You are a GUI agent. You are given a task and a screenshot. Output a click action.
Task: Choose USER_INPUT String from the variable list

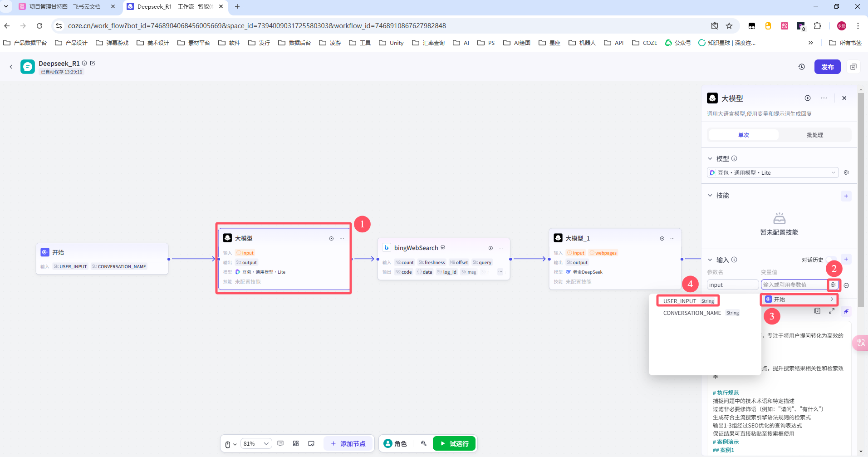click(x=688, y=301)
